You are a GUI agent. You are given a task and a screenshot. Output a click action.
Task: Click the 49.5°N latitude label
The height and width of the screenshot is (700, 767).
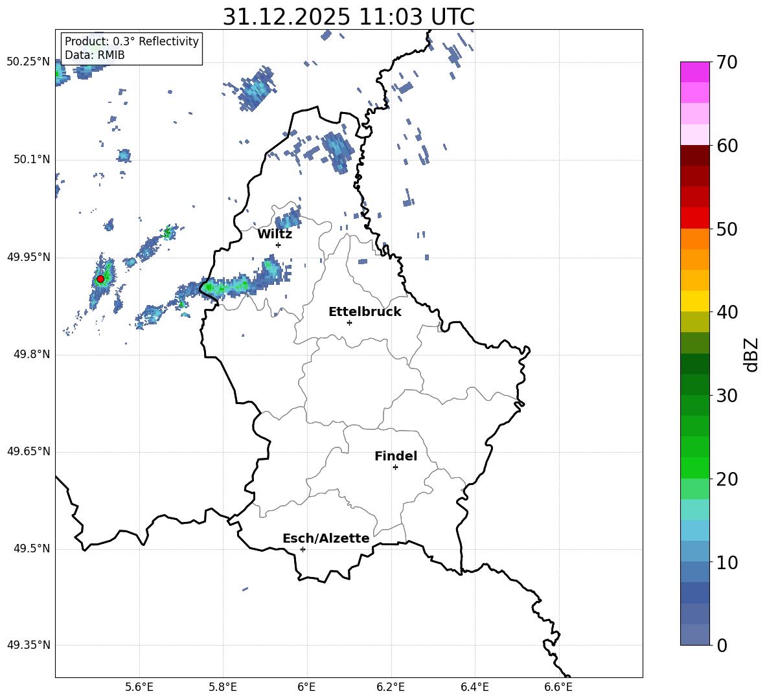(x=32, y=548)
